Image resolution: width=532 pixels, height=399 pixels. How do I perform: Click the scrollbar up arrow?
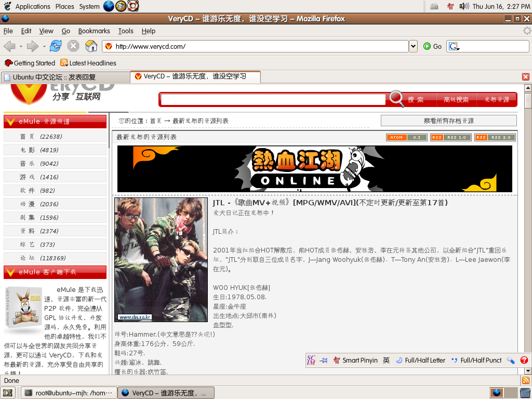528,88
